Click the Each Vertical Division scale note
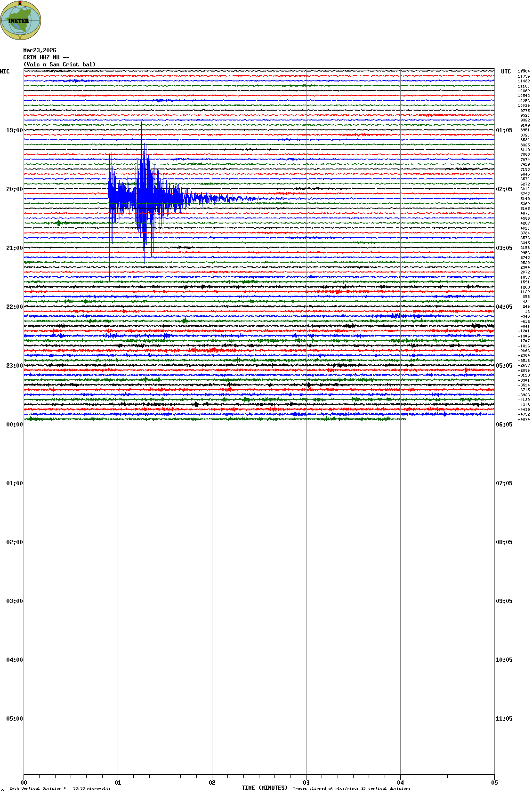The height and width of the screenshot is (795, 532). pos(60,788)
